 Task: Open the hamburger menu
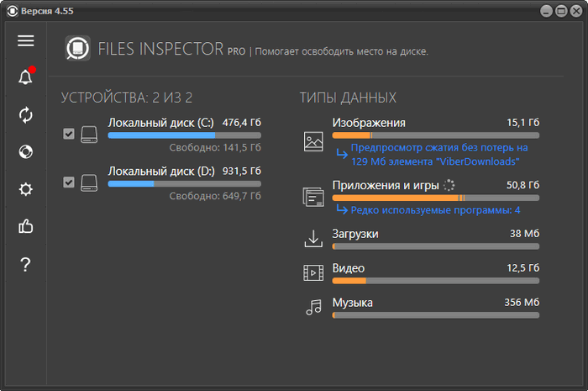(25, 40)
